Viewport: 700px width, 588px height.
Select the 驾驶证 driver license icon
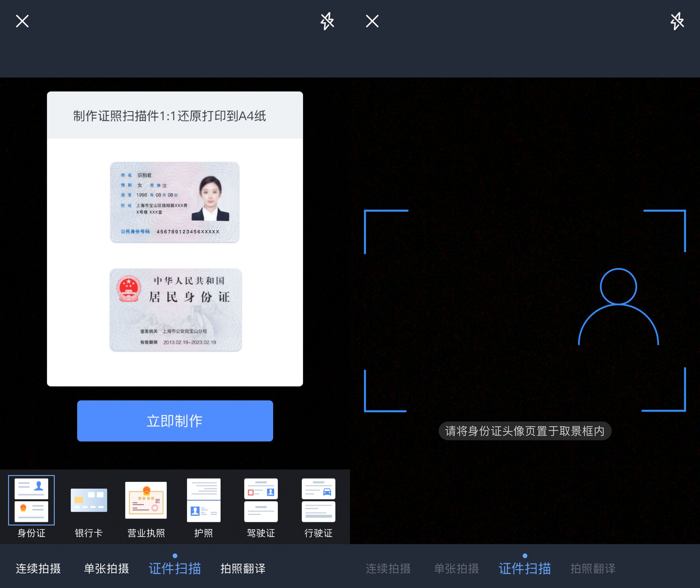tap(261, 500)
